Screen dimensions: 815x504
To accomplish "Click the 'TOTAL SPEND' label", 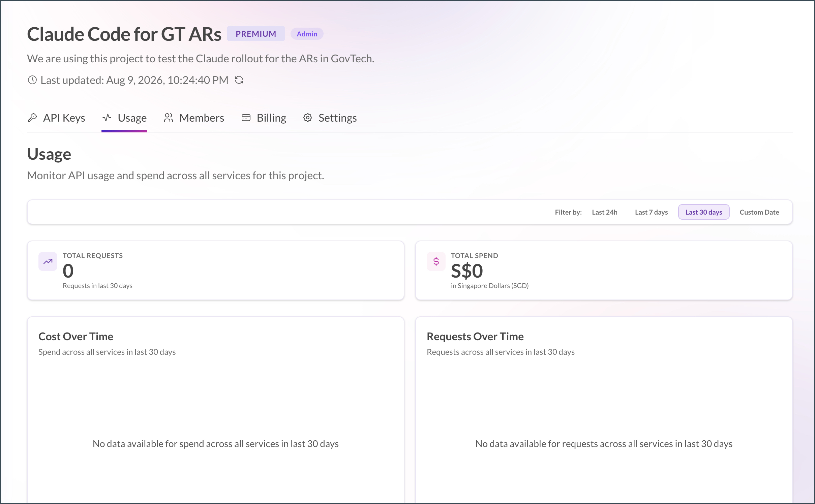I will tap(475, 256).
